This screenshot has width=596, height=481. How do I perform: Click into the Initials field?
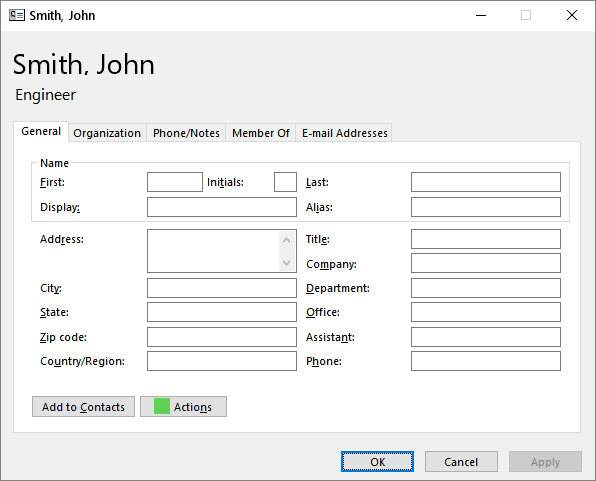tap(285, 182)
